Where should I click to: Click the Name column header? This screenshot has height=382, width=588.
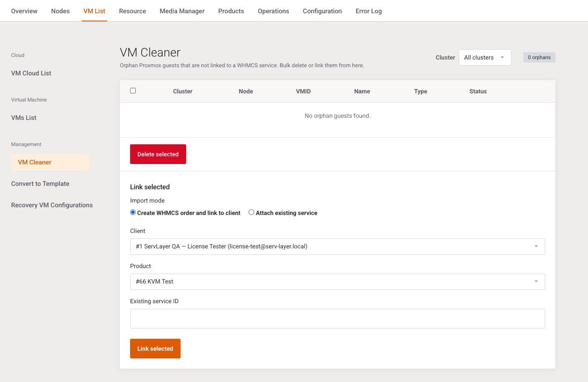click(362, 91)
